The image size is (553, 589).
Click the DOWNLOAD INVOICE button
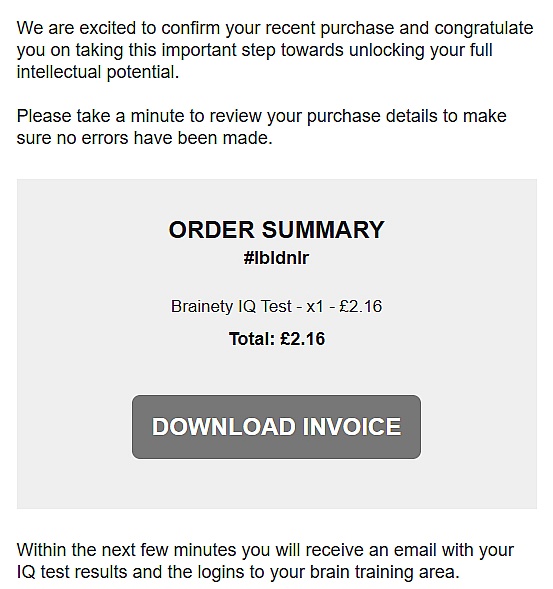[x=276, y=427]
